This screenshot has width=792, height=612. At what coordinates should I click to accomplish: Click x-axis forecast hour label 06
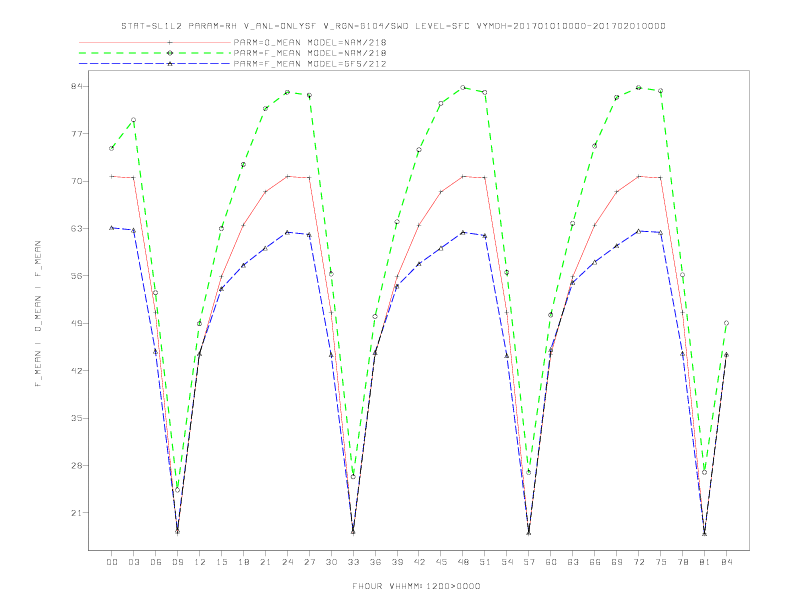click(x=156, y=562)
